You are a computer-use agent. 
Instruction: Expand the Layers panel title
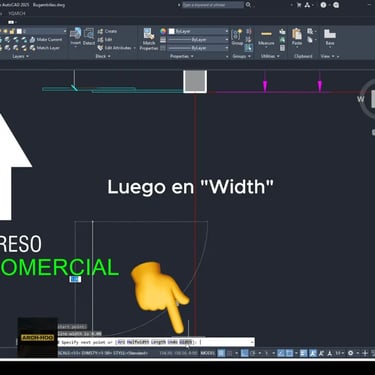20,56
